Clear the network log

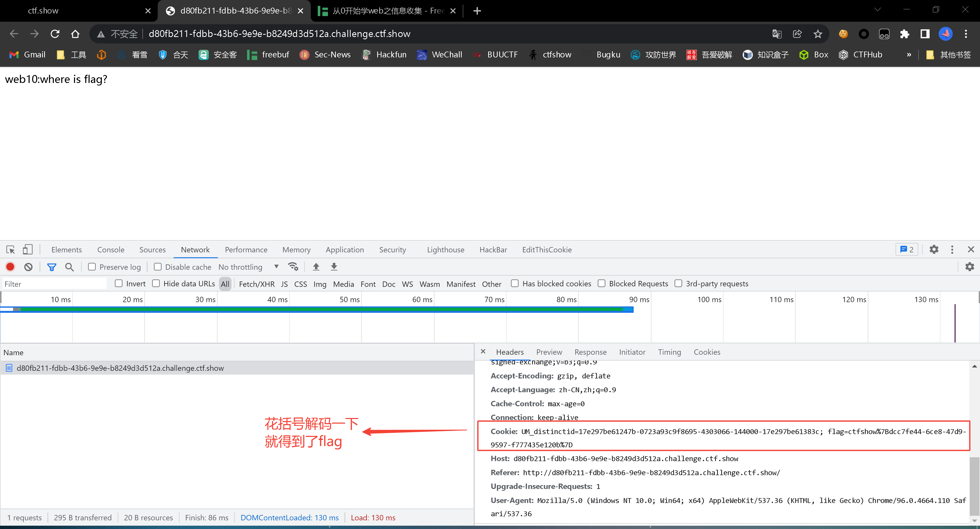tap(28, 267)
